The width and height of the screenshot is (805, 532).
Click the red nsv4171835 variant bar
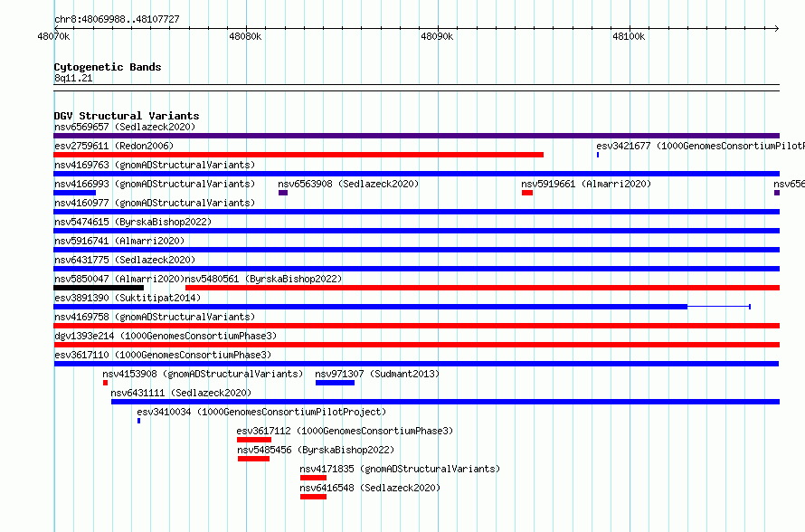pyautogui.click(x=313, y=478)
